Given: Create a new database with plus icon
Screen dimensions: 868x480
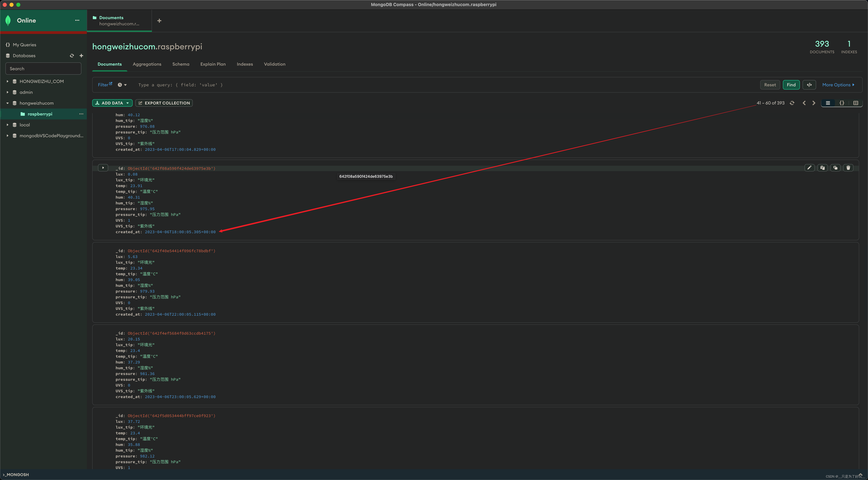Looking at the screenshot, I should [x=81, y=56].
